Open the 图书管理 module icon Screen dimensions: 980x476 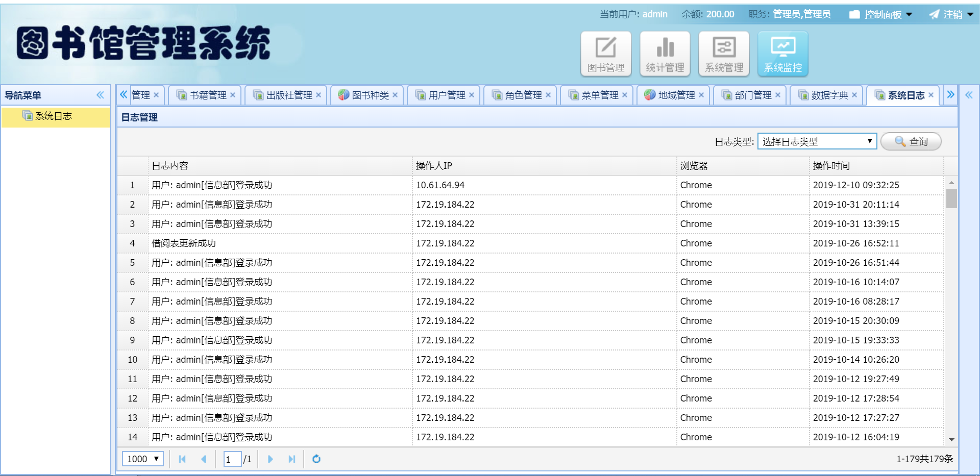tap(606, 54)
